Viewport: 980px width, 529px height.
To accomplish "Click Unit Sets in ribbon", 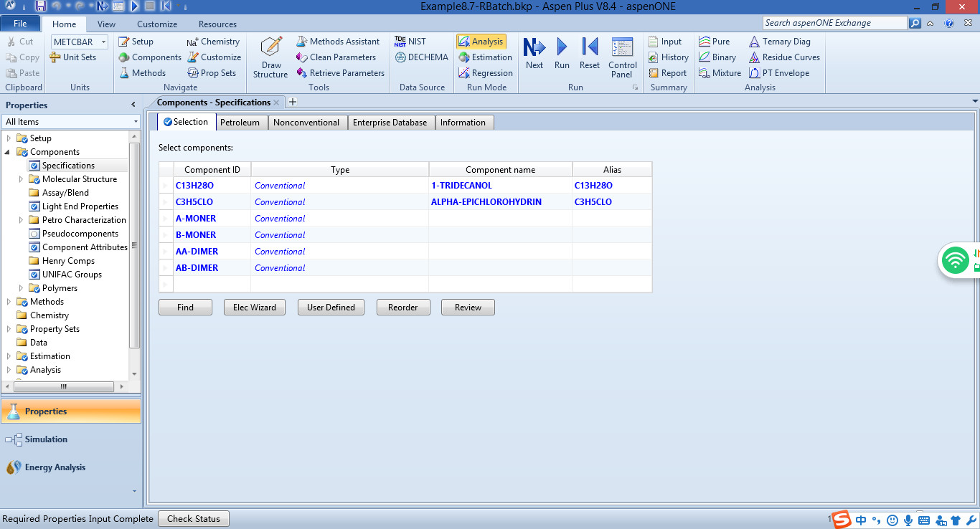I will tap(72, 57).
